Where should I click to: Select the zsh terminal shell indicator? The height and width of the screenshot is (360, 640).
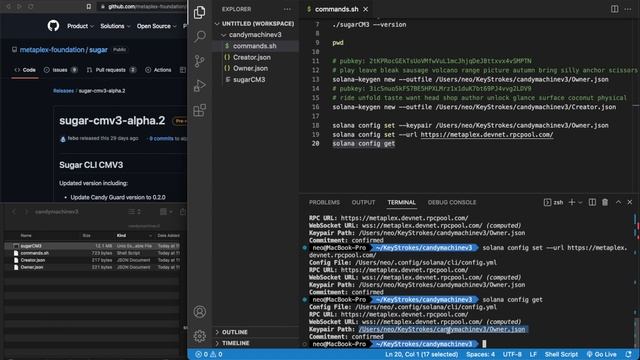[553, 202]
